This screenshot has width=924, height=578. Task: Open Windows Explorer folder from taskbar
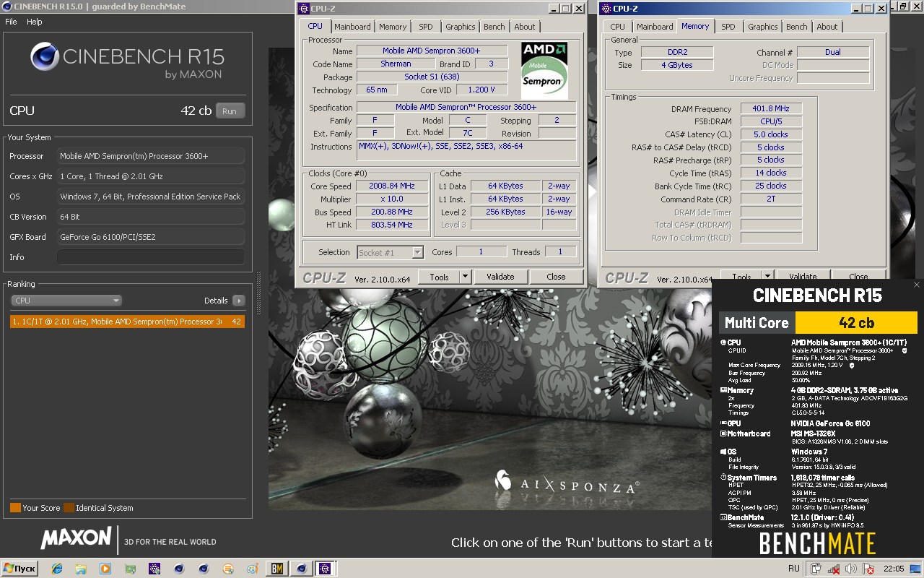coord(82,569)
